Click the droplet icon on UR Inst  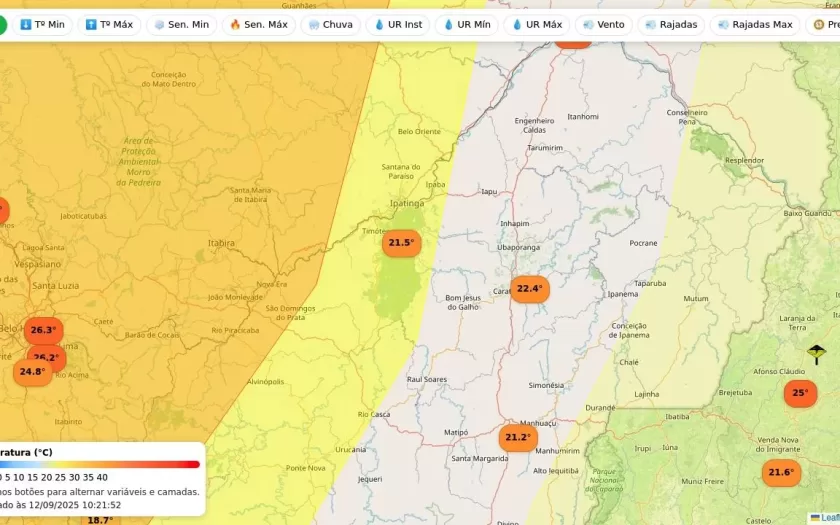pos(380,24)
